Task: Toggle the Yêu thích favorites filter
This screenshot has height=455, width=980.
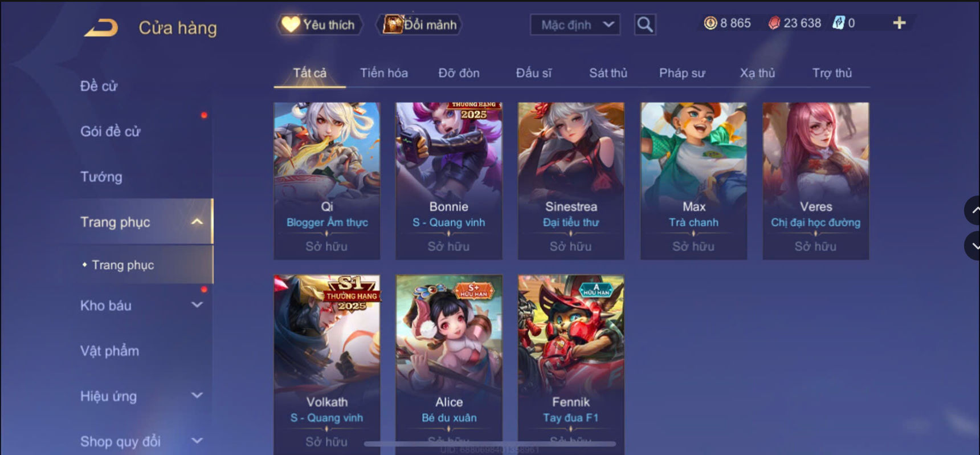Action: pos(319,25)
